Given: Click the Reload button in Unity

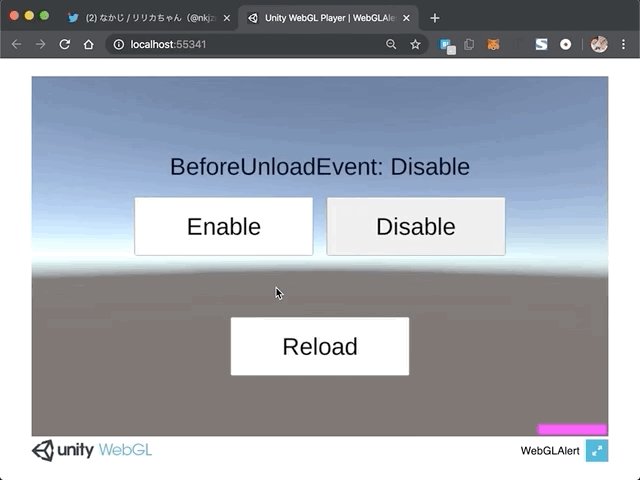Looking at the screenshot, I should [320, 346].
